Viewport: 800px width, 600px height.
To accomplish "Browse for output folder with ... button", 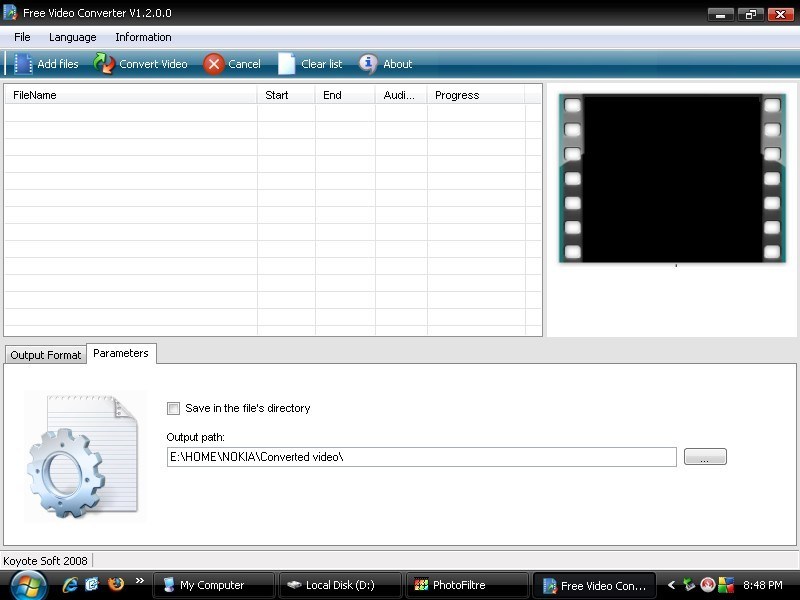I will coord(705,457).
